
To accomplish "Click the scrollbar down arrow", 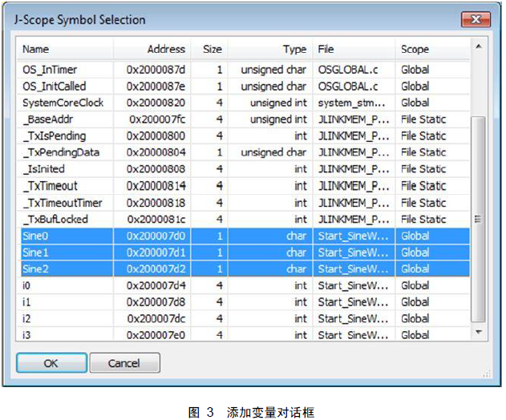I will (x=479, y=331).
